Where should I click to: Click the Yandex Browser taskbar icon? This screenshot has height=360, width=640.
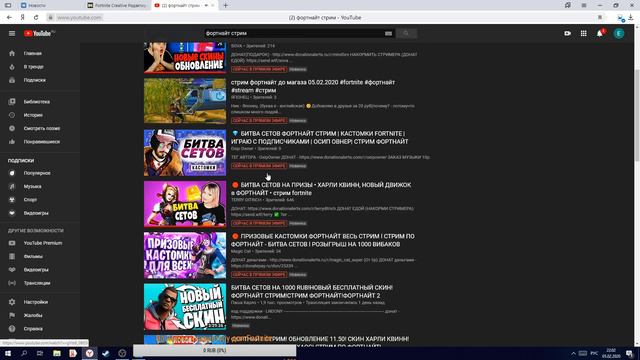89,353
